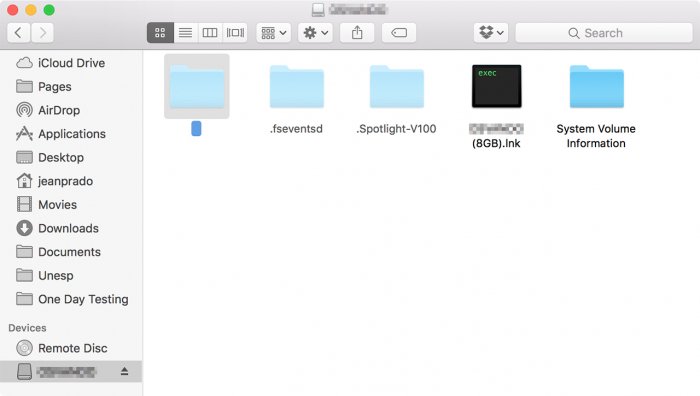Screen dimensions: 700x396
Task: Click the Edit Tags button
Action: [399, 33]
